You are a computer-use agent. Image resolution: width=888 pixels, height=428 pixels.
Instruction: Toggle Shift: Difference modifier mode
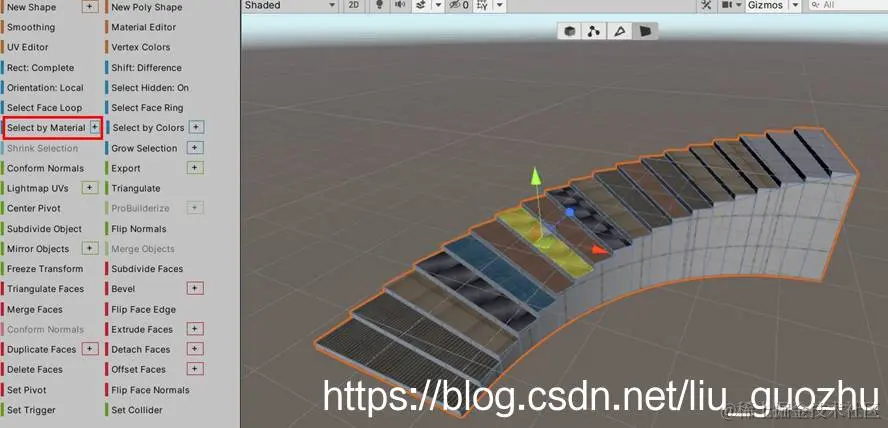(146, 68)
